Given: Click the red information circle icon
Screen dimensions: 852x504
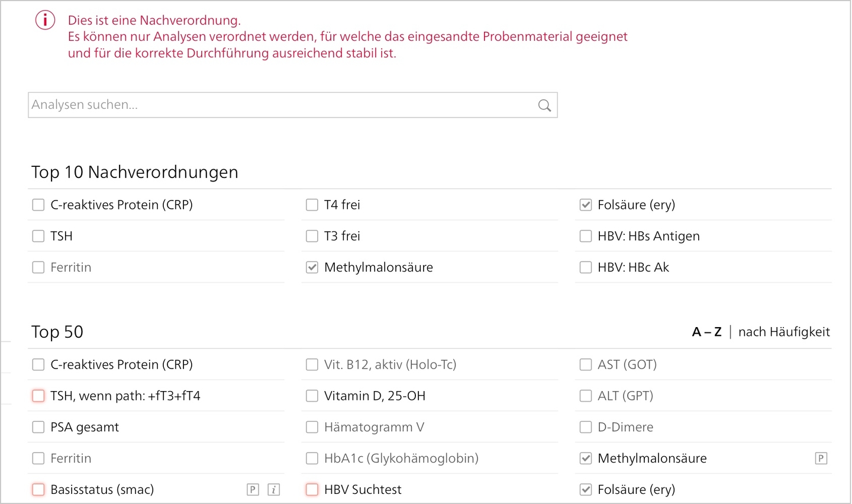Looking at the screenshot, I should point(45,20).
